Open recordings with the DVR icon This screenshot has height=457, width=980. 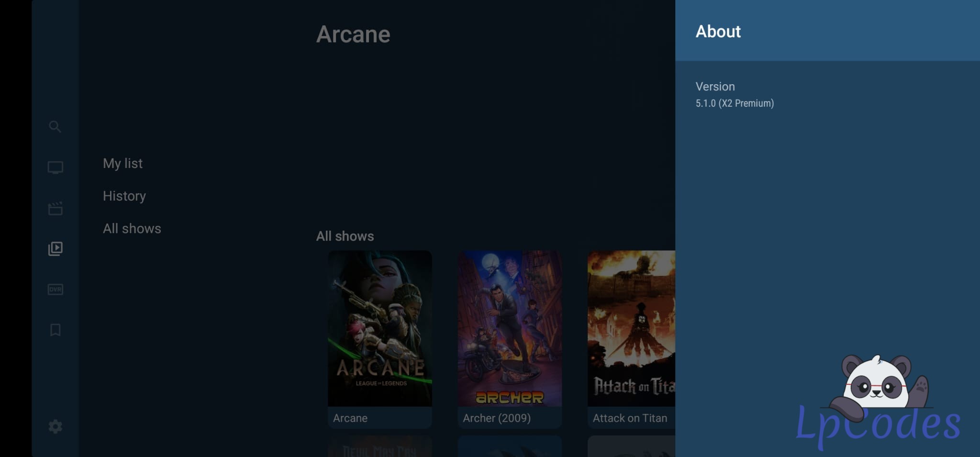55,290
